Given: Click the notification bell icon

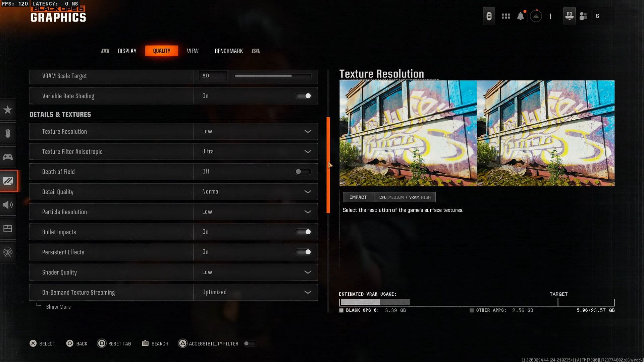Looking at the screenshot, I should point(520,15).
